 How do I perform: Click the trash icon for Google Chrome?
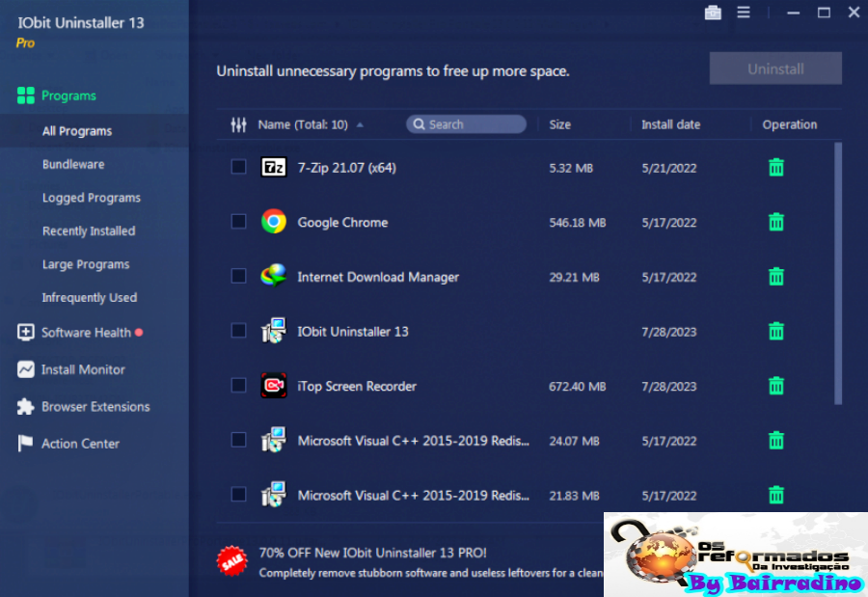776,222
